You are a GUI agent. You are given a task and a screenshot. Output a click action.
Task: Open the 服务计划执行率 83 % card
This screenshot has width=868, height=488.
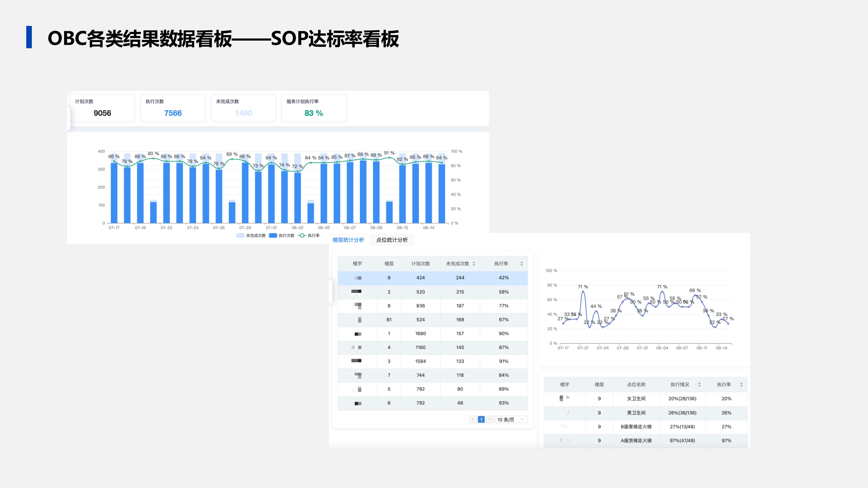(x=314, y=108)
